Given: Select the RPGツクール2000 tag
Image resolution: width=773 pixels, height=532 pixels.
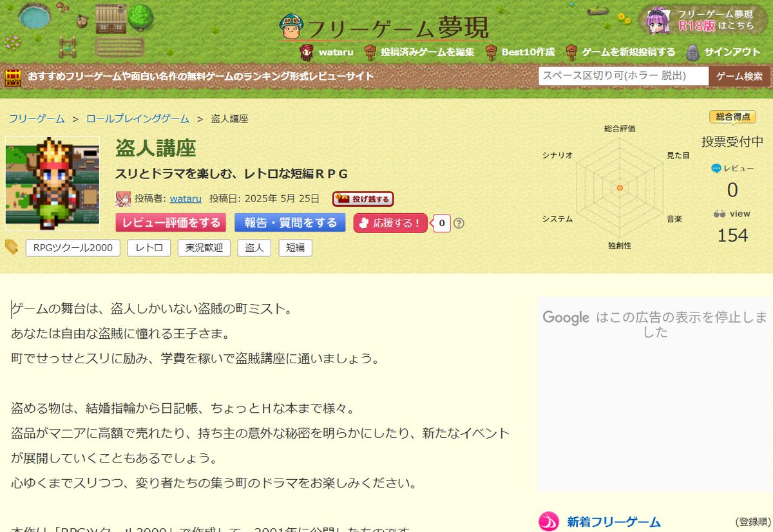Looking at the screenshot, I should point(73,248).
